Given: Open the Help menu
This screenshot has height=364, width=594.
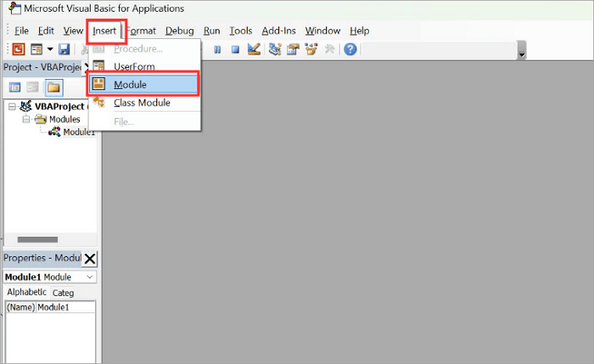Looking at the screenshot, I should click(x=359, y=31).
